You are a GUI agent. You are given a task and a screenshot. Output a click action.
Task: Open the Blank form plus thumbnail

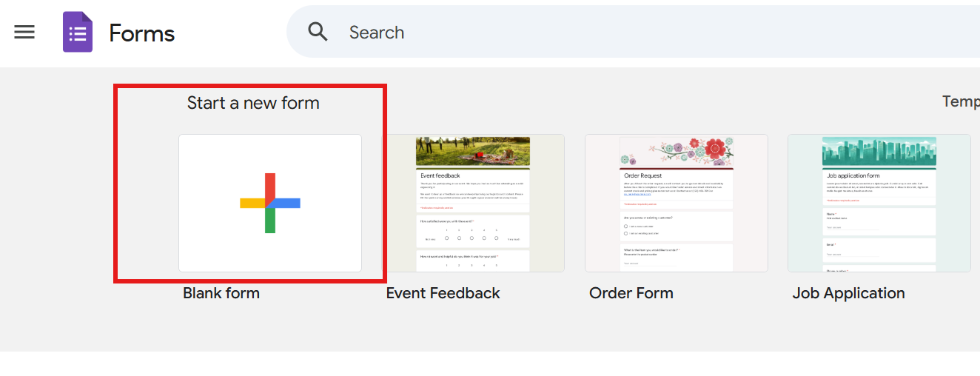[x=270, y=203]
